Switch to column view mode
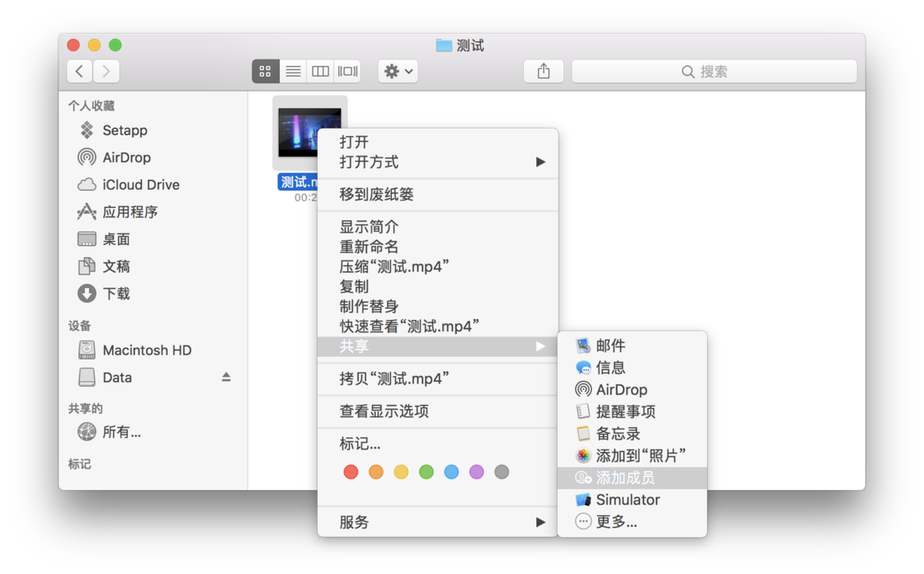924x574 pixels. pos(320,71)
